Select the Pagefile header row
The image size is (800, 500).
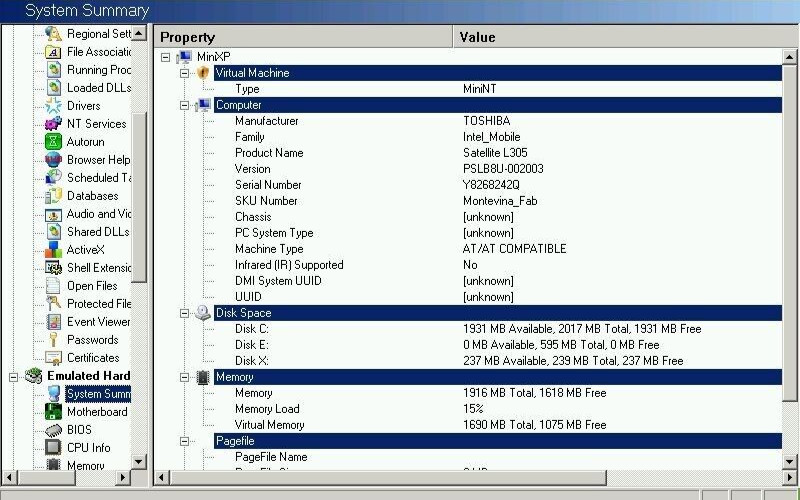pos(497,441)
